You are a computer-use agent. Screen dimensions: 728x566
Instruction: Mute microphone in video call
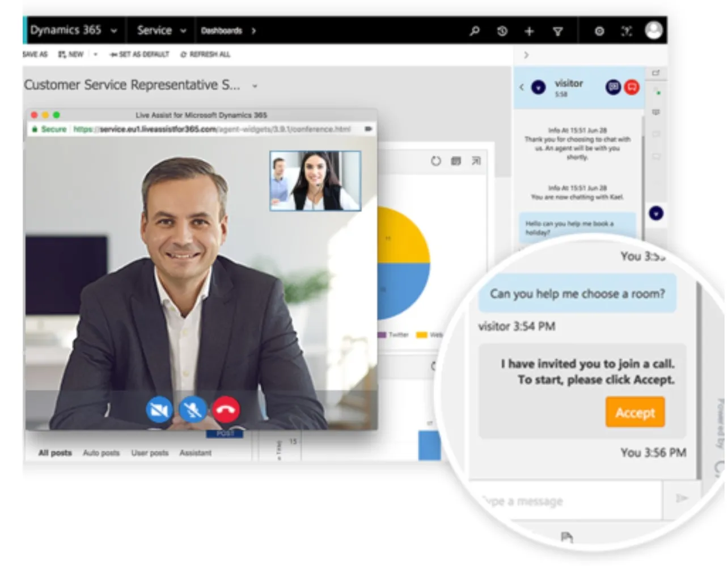point(193,409)
